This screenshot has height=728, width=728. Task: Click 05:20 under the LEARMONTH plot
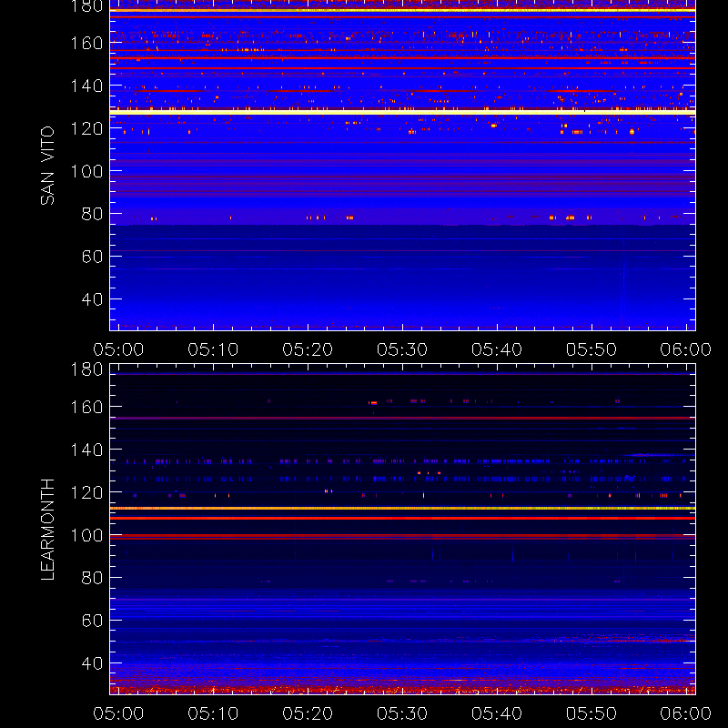[x=308, y=713]
